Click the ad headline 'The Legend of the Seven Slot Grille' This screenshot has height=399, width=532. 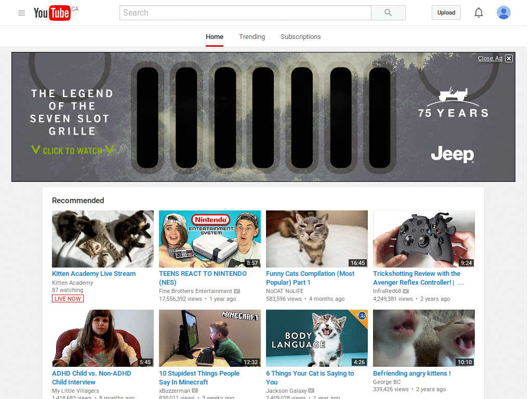[x=72, y=112]
